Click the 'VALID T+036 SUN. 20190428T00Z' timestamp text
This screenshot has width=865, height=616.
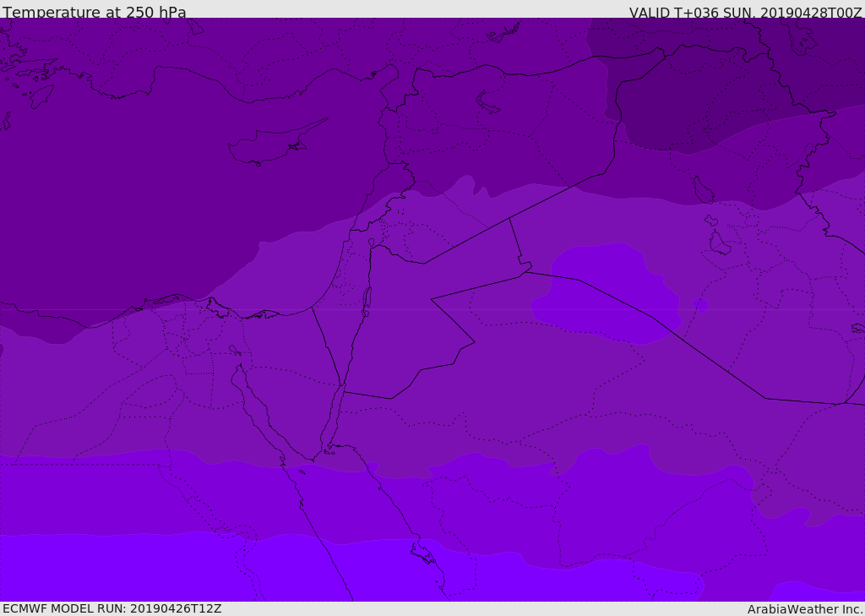point(745,13)
